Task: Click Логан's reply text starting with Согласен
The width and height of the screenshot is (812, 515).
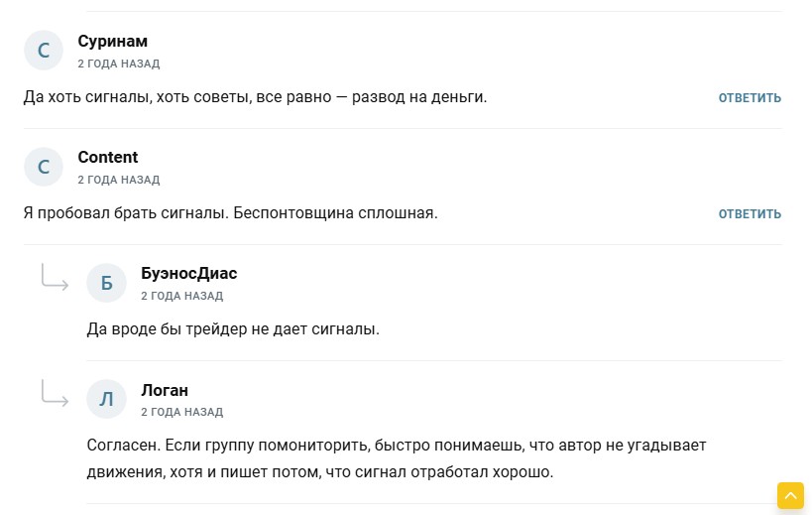Action: click(397, 458)
